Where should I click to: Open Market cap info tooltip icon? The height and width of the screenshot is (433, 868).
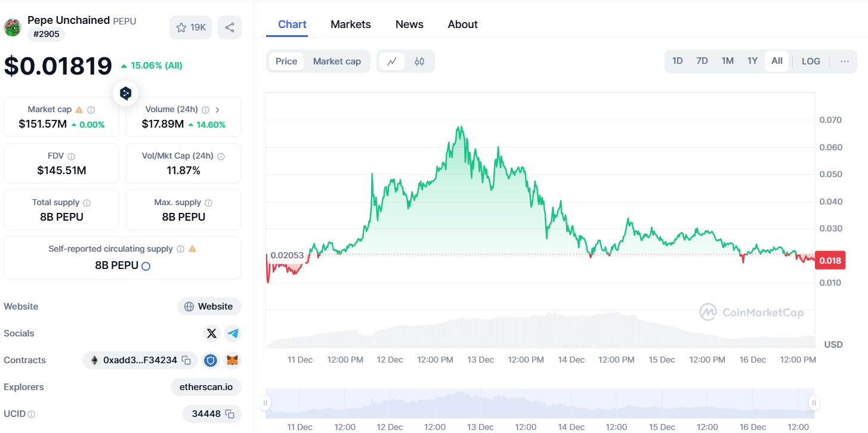click(x=91, y=110)
